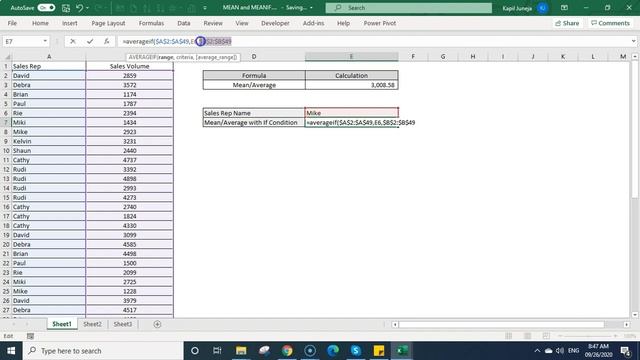Open the Help tab
The width and height of the screenshot is (640, 360).
point(343,23)
